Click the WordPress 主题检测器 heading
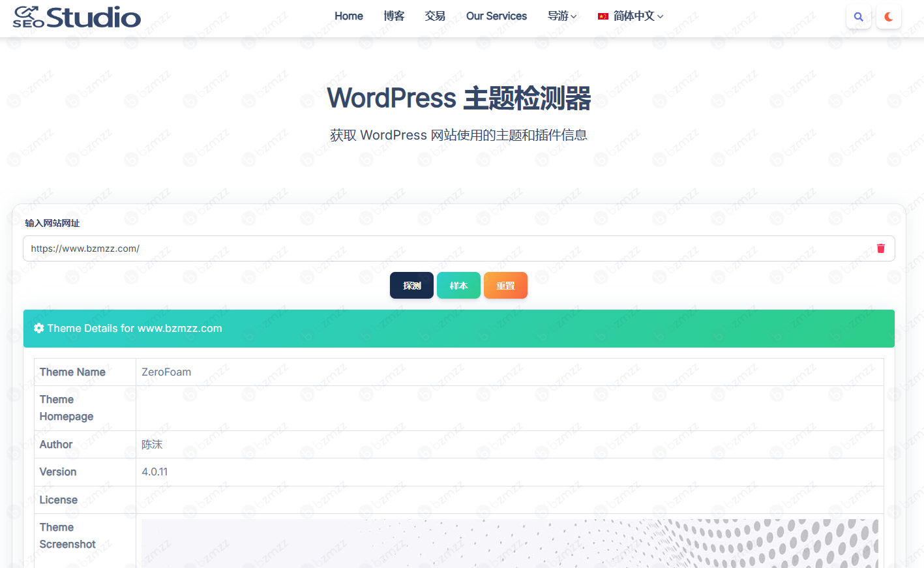 (459, 98)
